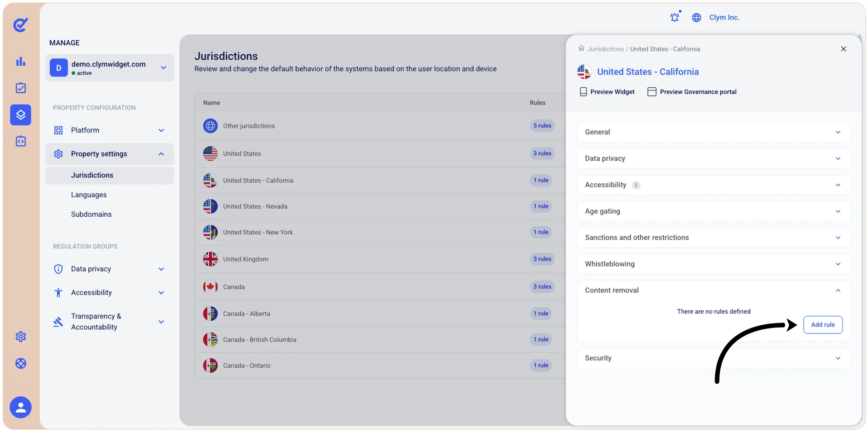
Task: Click the checklist tasks sidebar icon
Action: click(x=21, y=88)
